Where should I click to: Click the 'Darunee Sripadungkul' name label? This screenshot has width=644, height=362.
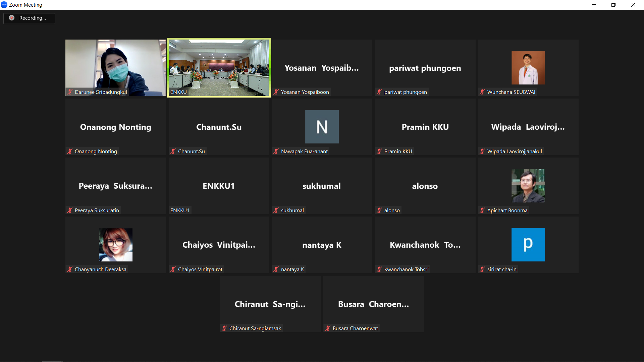click(101, 92)
